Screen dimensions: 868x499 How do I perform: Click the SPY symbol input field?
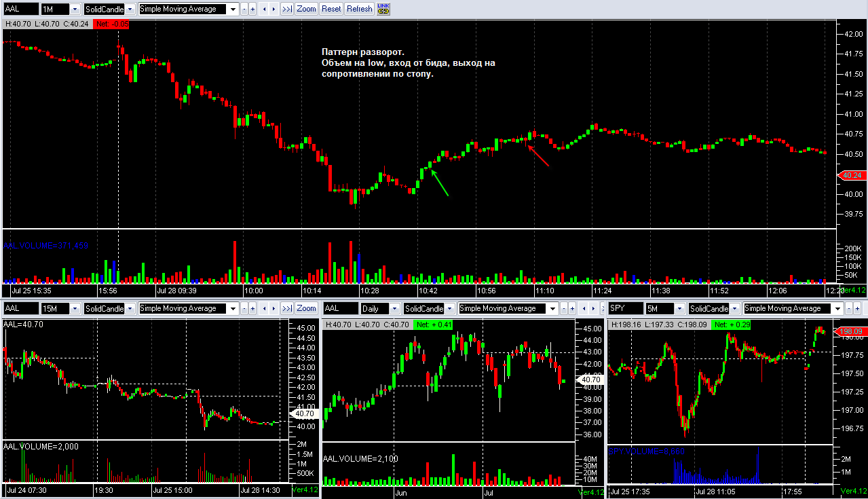[626, 308]
